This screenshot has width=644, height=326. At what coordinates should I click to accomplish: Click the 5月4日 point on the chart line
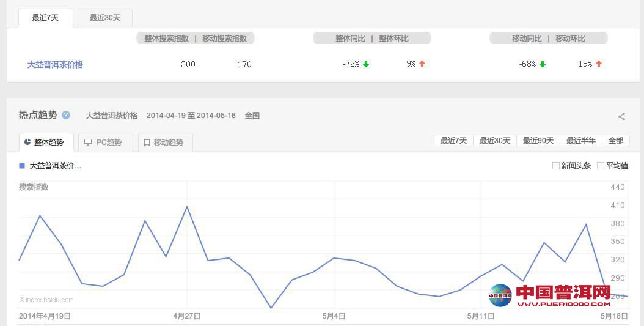coord(334,257)
